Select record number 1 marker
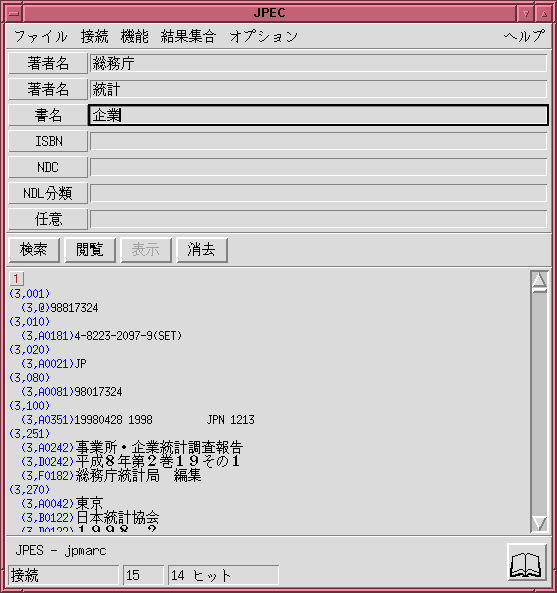Viewport: 557px width, 593px height. click(16, 279)
